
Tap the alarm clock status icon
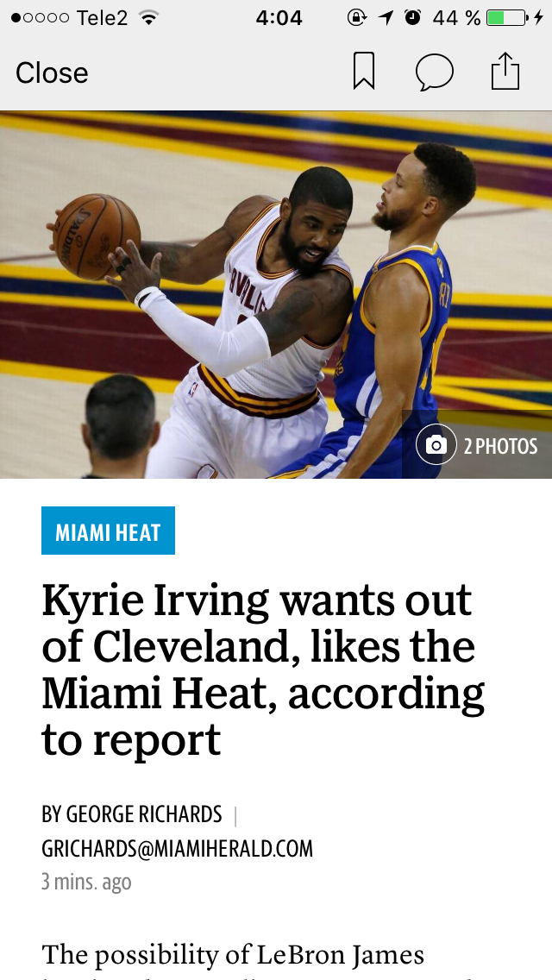(412, 17)
